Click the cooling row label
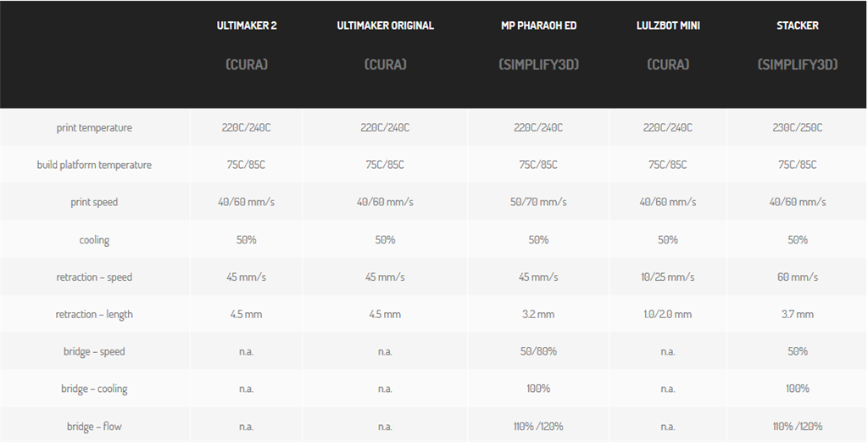 (x=94, y=240)
